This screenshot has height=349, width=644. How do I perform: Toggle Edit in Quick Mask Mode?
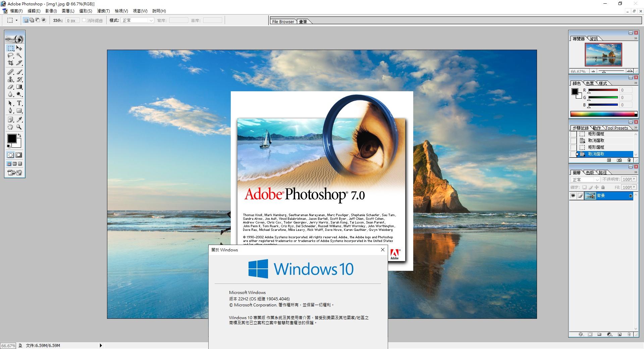[19, 155]
